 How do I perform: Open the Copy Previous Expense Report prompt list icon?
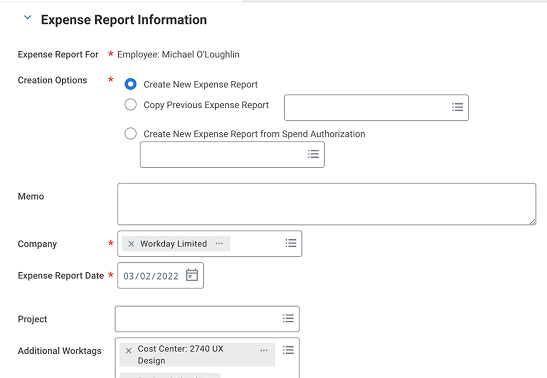(457, 107)
